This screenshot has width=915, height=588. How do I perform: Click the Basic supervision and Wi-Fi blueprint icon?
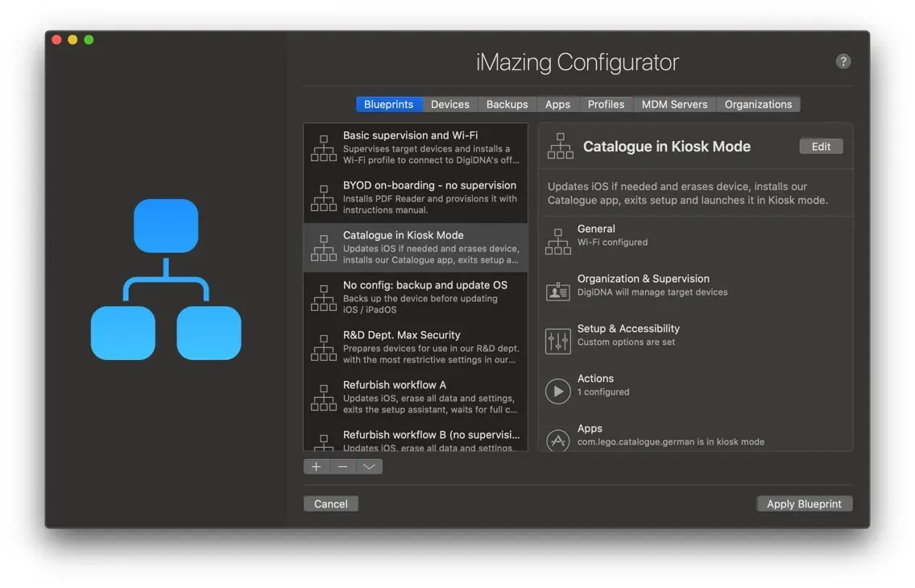(323, 147)
